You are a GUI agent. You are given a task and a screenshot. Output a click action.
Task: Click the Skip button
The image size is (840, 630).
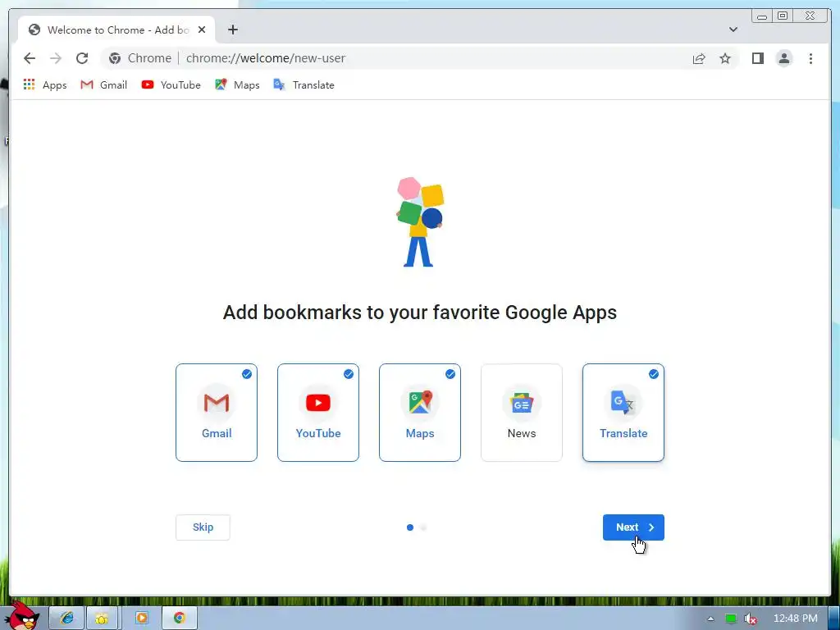tap(203, 527)
